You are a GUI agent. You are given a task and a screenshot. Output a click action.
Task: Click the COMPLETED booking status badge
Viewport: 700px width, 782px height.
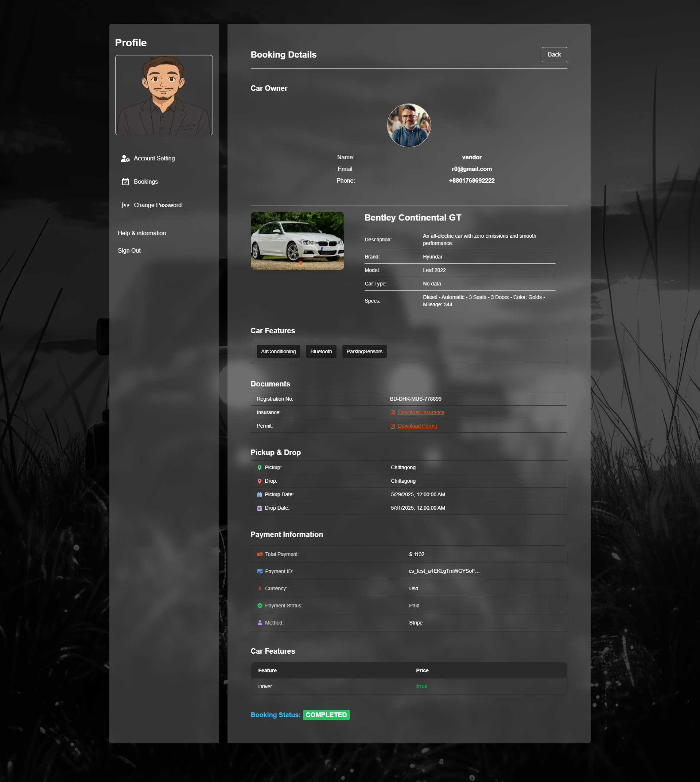326,715
